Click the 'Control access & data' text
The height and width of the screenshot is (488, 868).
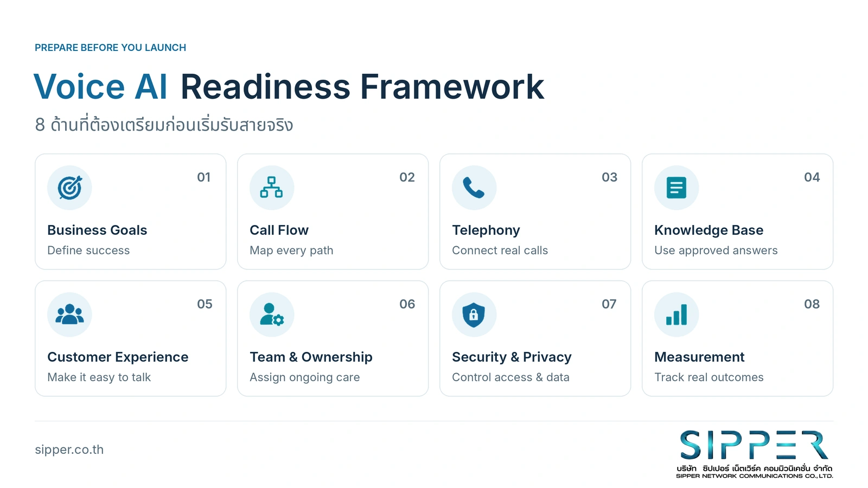(x=510, y=377)
